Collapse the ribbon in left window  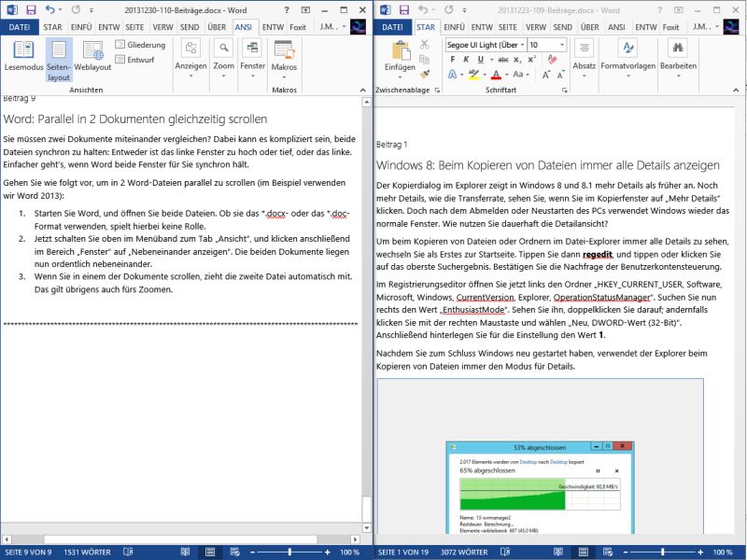pyautogui.click(x=363, y=90)
